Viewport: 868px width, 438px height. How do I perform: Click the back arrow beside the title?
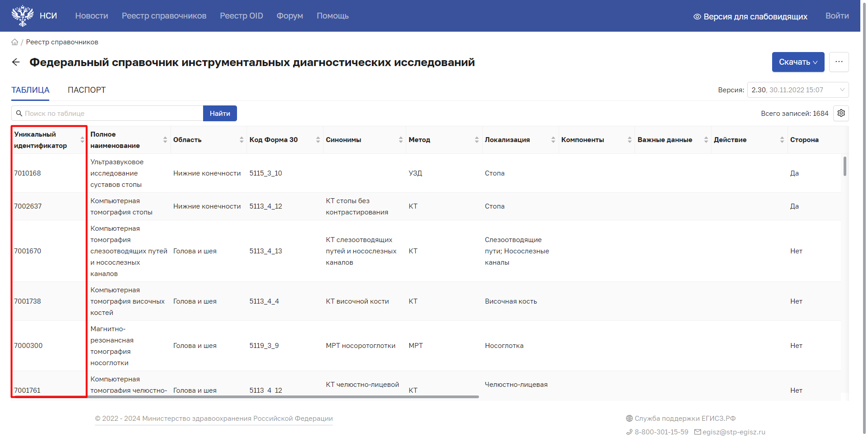coord(16,62)
